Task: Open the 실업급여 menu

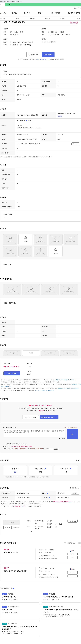Action: [40, 13]
